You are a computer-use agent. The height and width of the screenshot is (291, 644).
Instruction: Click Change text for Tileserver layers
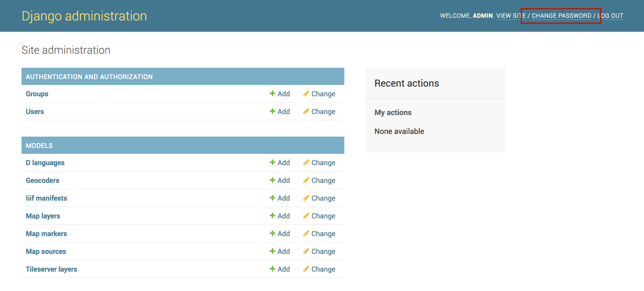323,269
